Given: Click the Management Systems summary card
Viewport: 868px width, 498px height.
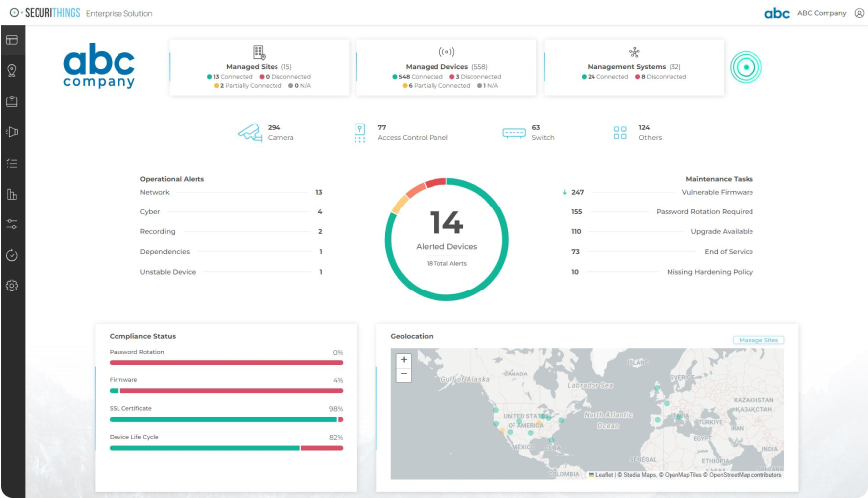Looking at the screenshot, I should click(x=634, y=67).
